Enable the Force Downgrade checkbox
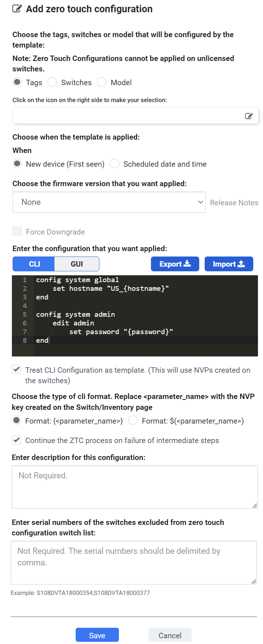Viewport: 263px width, 644px height. click(x=17, y=231)
